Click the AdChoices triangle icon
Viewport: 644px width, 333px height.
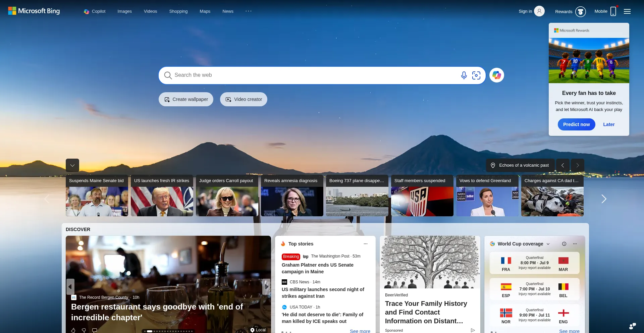[x=473, y=330]
